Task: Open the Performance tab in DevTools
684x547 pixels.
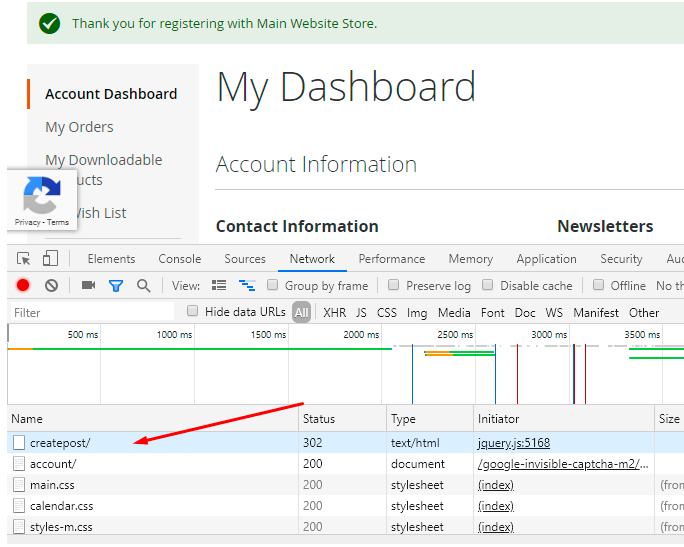Action: (x=392, y=259)
